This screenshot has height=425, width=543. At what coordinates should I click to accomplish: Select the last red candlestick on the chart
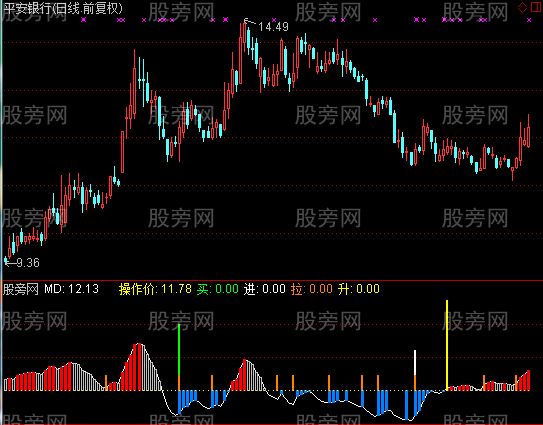[528, 132]
